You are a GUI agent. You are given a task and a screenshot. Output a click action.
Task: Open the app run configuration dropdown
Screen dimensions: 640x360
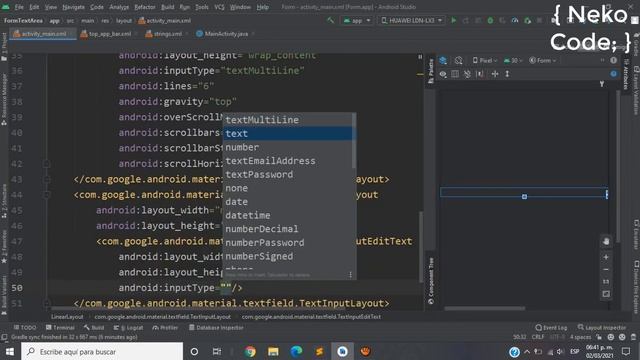357,20
